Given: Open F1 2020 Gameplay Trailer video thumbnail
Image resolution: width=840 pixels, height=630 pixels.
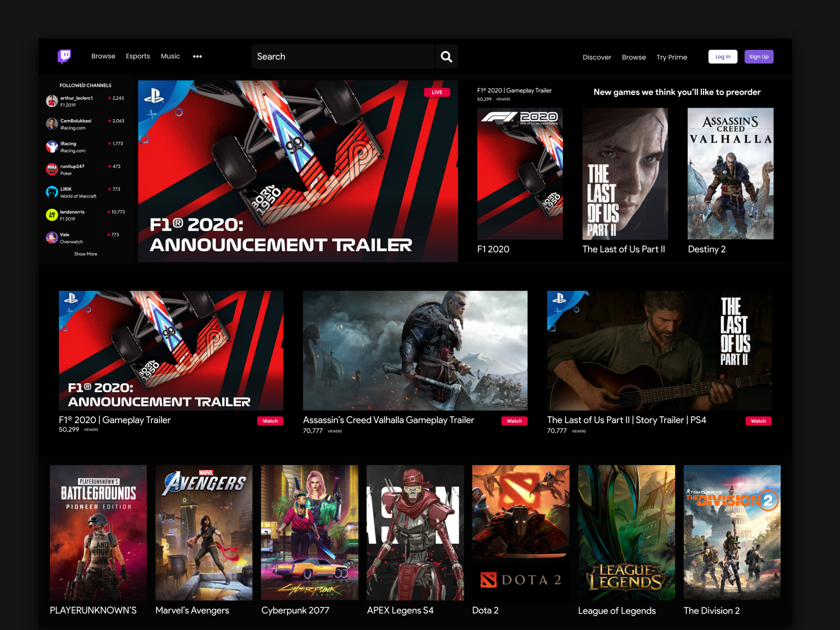Looking at the screenshot, I should [x=171, y=351].
